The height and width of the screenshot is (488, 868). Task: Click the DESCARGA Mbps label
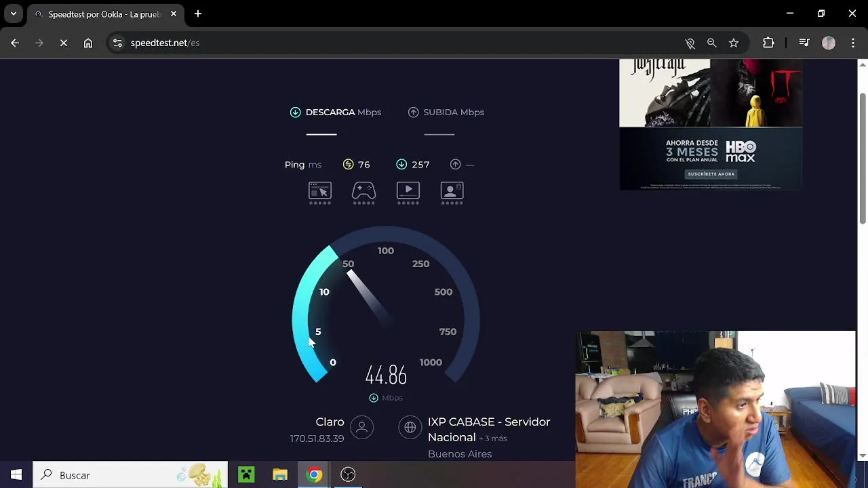(x=343, y=112)
